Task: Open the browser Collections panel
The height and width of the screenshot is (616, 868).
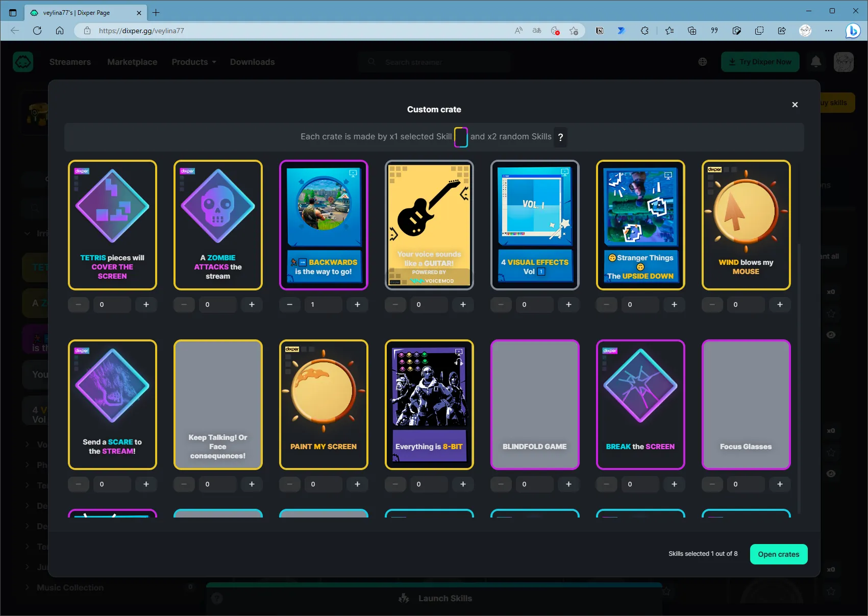Action: 692,31
